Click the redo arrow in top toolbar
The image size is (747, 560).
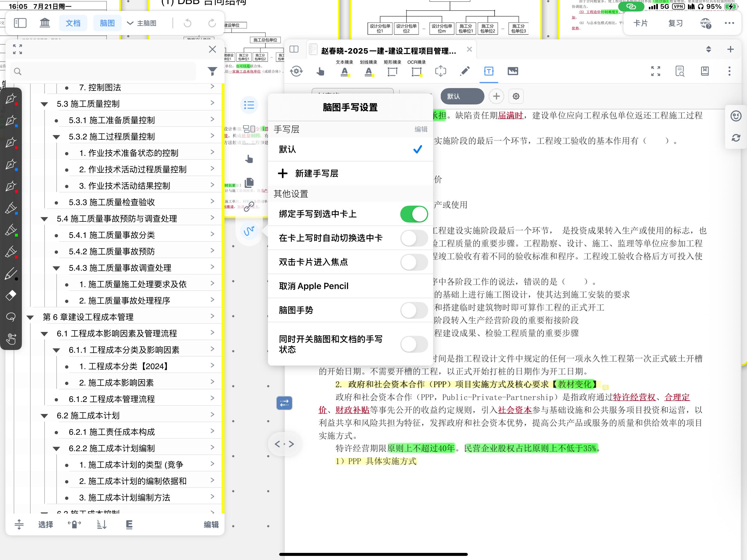coord(212,23)
